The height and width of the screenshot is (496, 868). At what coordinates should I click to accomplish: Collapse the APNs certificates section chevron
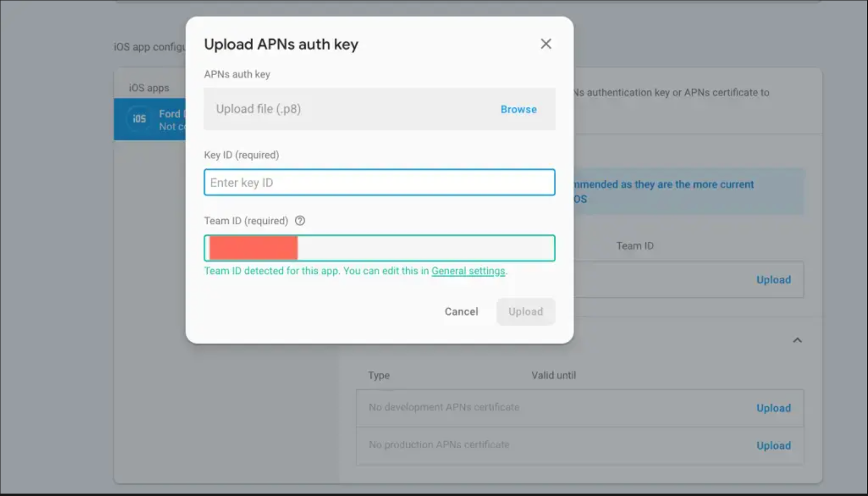797,340
